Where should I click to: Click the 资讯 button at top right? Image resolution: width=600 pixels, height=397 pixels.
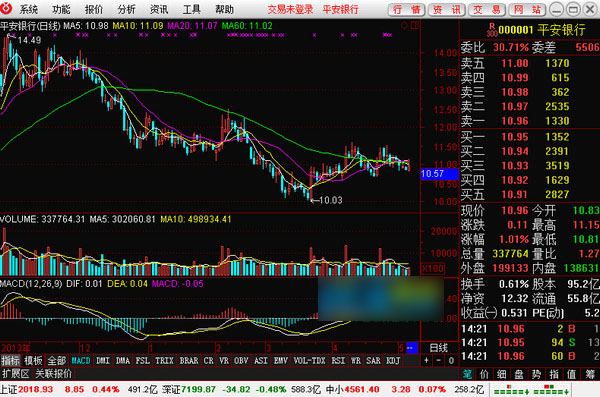(447, 10)
